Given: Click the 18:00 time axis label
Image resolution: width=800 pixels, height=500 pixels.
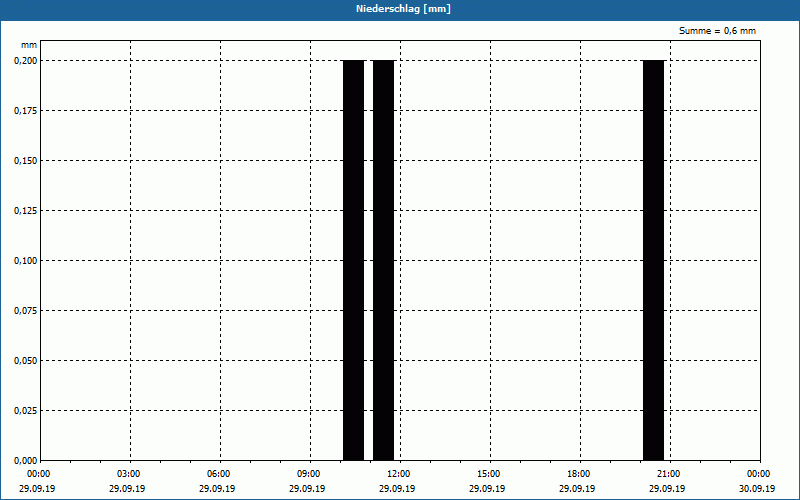Looking at the screenshot, I should 579,474.
